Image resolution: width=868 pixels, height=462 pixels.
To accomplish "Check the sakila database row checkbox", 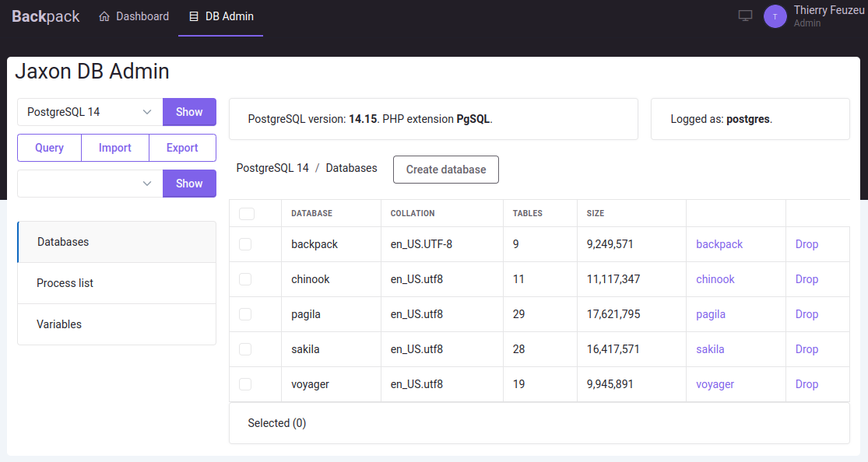I will tap(245, 349).
